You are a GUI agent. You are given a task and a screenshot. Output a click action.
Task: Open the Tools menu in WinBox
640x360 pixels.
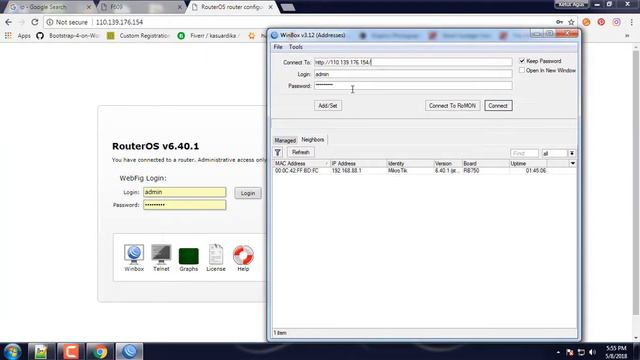pos(296,47)
